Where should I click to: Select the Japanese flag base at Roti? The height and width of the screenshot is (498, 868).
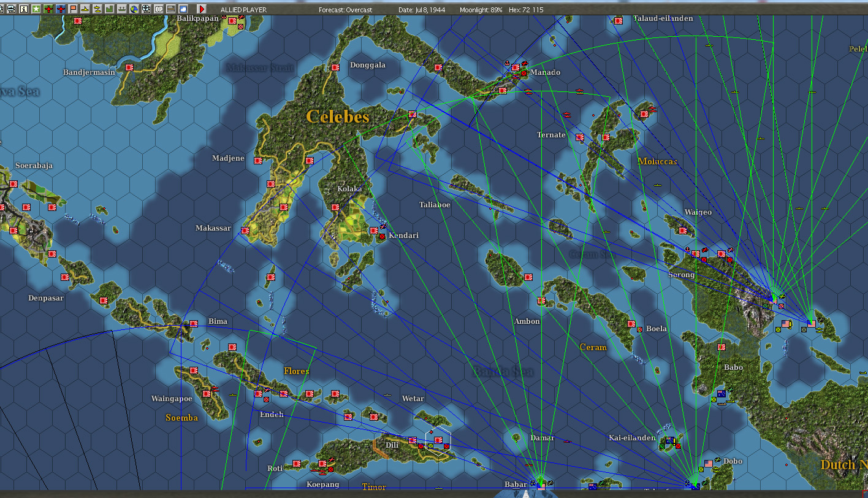pos(297,464)
